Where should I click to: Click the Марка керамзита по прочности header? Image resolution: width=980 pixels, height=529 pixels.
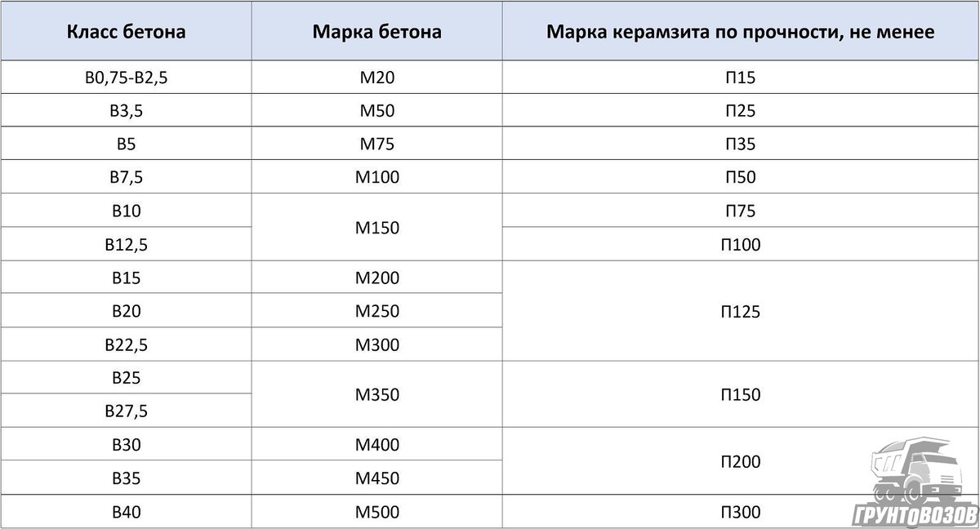click(x=741, y=33)
